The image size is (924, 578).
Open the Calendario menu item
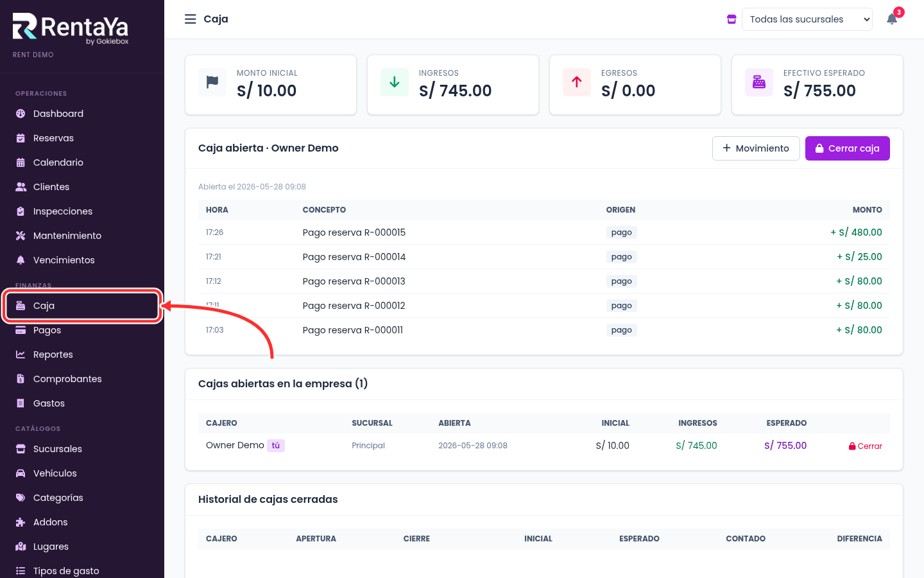(82, 162)
